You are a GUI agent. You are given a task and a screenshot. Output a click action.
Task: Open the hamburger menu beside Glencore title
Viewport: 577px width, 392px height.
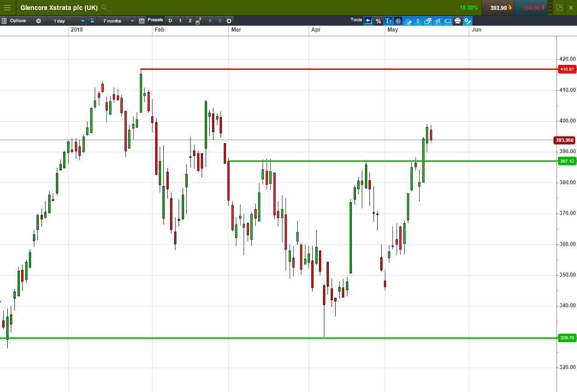(x=7, y=8)
